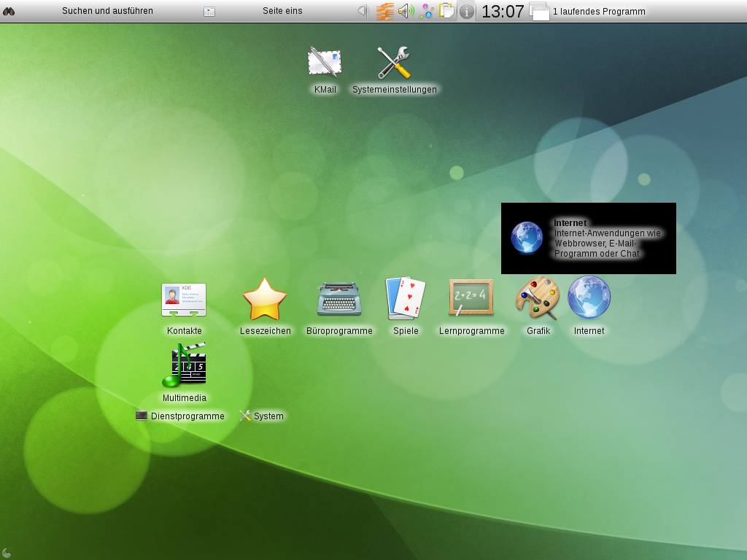Open the System entry
Viewport: 747px width, 560px height.
pos(262,416)
